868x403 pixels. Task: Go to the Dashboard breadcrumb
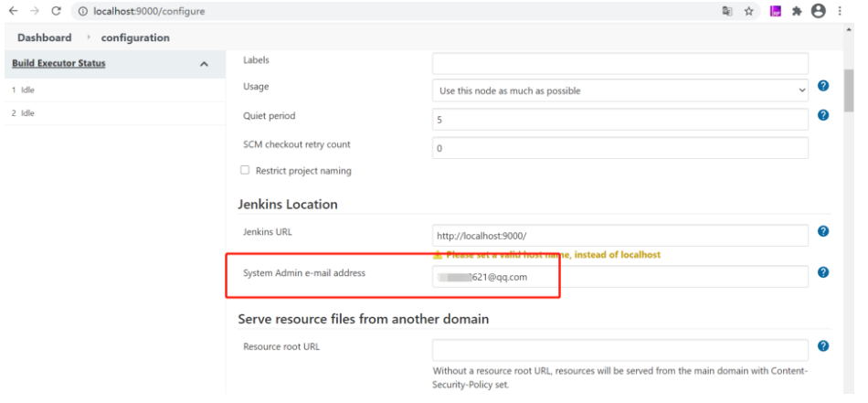[44, 37]
